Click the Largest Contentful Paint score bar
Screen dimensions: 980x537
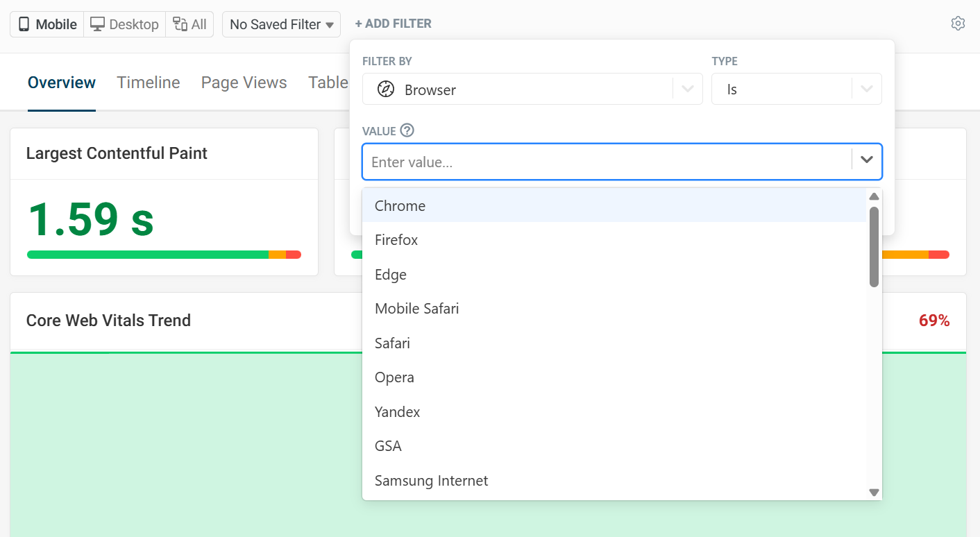pos(164,255)
